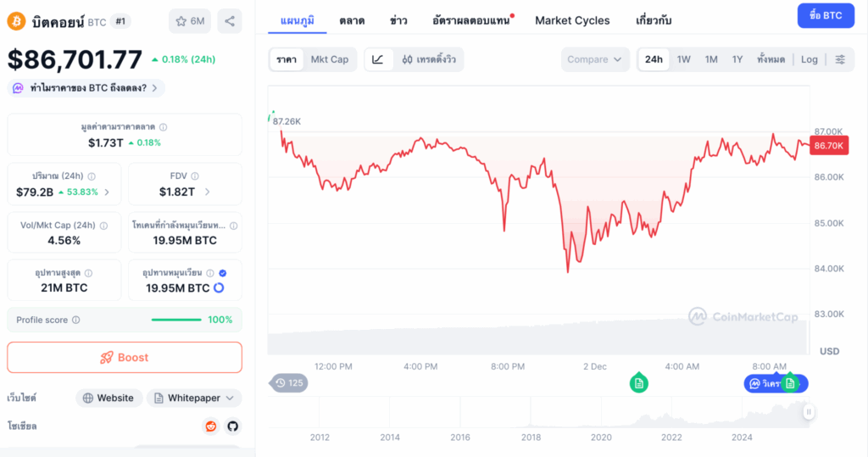Click the range slider handle on timeline

click(809, 412)
